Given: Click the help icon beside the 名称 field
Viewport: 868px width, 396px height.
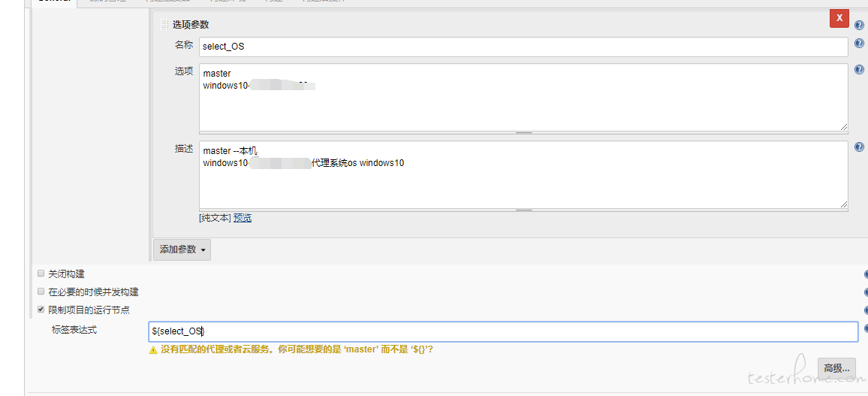Looking at the screenshot, I should (x=859, y=43).
